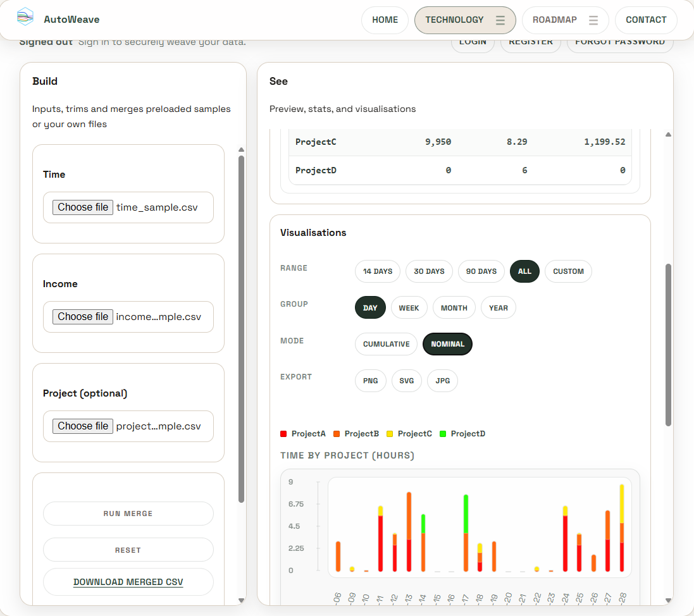Group the chart data by YEAR

pyautogui.click(x=498, y=307)
